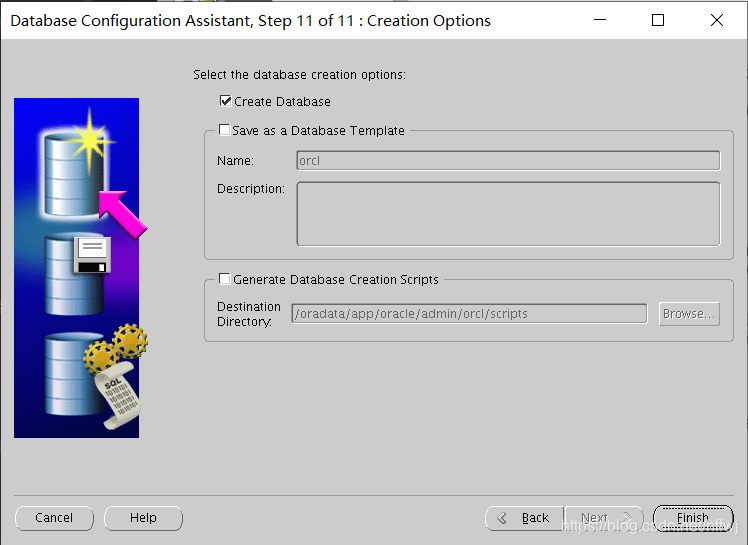Click the floppy disk save template image
748x545 pixels.
click(x=77, y=274)
